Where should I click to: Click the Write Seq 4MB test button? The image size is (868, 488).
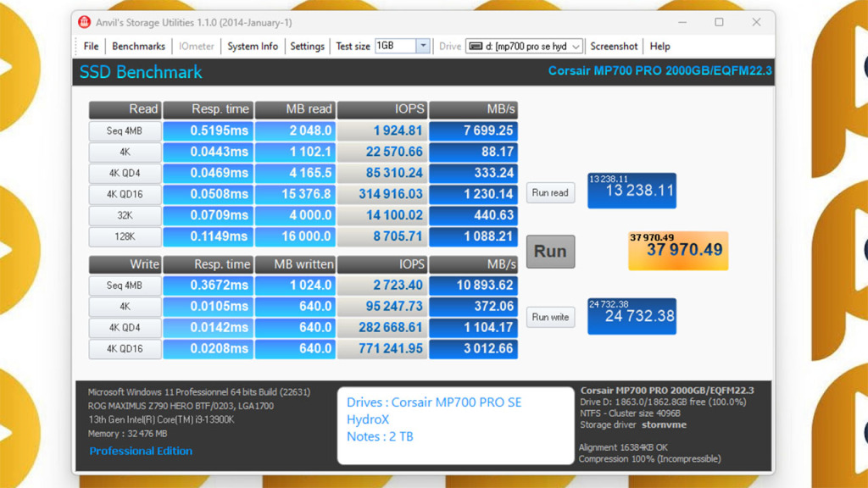click(125, 286)
